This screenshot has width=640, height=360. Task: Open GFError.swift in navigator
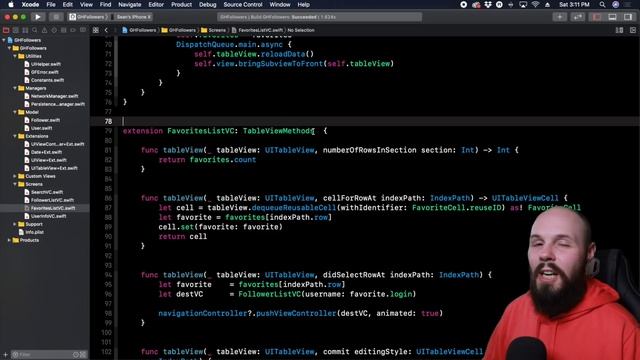44,72
